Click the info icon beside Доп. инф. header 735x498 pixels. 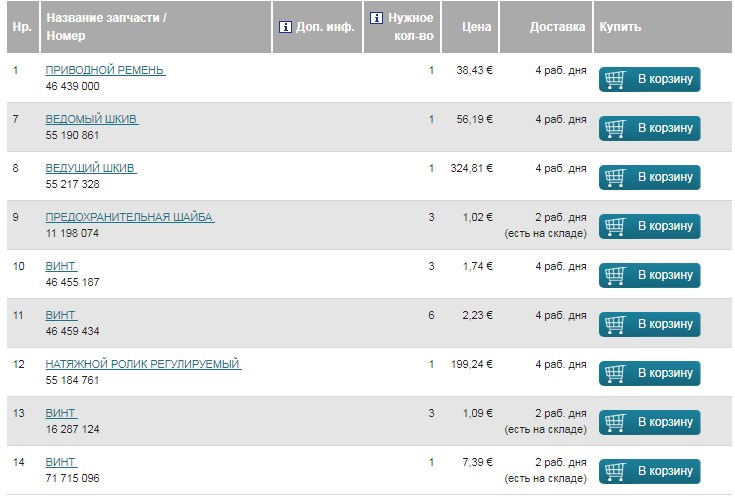coord(284,27)
